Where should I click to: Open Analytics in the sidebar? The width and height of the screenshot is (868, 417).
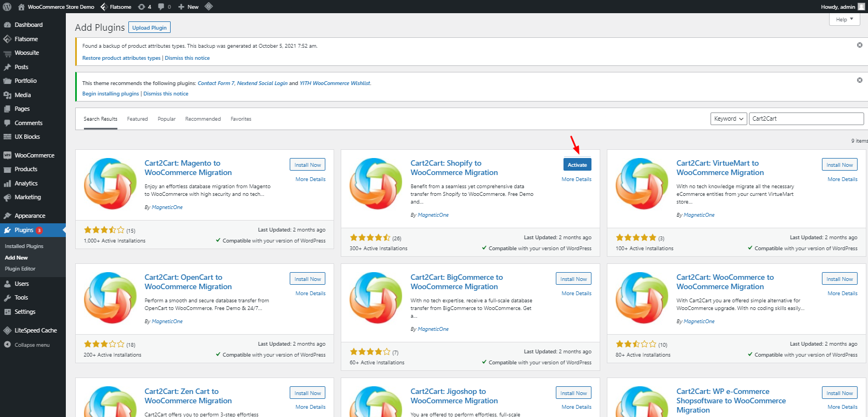[26, 183]
